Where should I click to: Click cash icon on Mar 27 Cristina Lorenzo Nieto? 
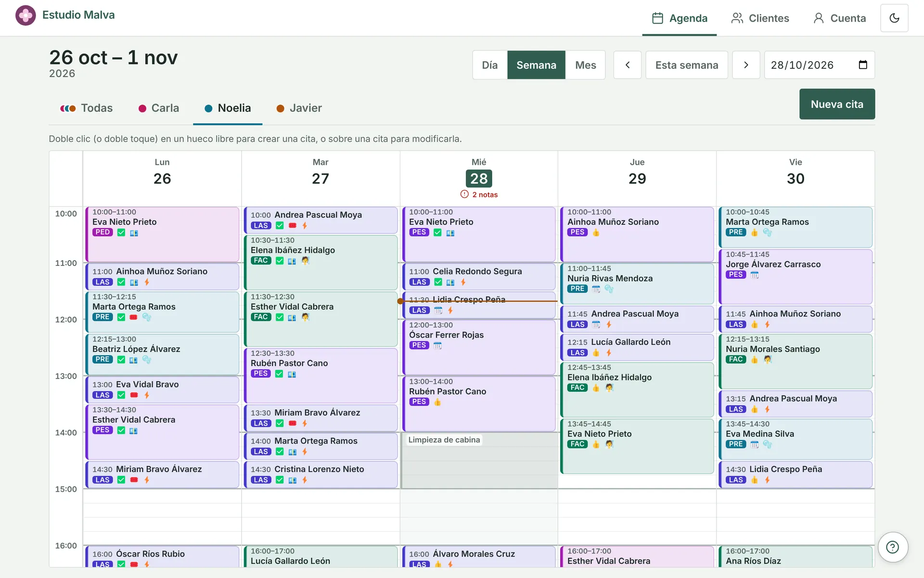(x=293, y=480)
